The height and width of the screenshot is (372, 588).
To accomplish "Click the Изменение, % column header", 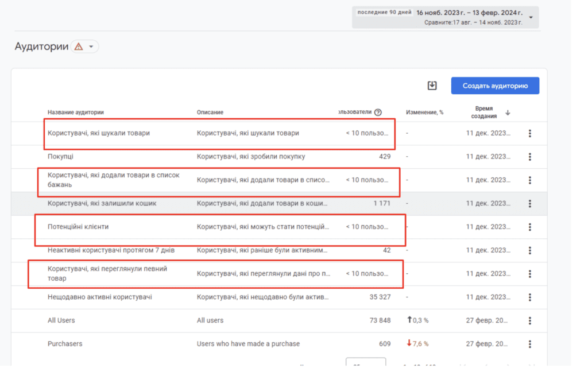I will (x=424, y=112).
